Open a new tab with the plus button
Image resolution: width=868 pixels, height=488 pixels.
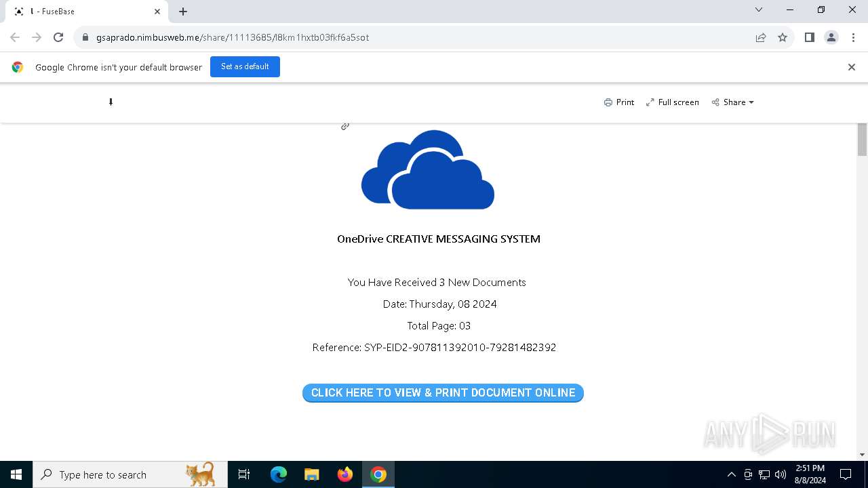183,12
